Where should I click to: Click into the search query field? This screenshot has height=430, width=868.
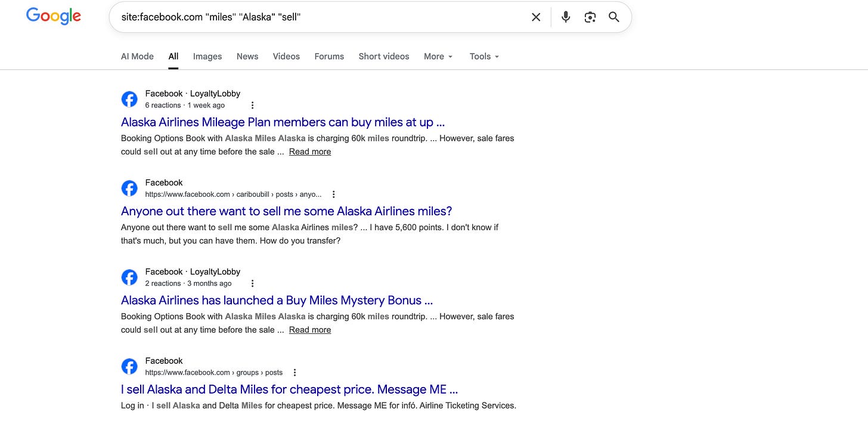322,17
